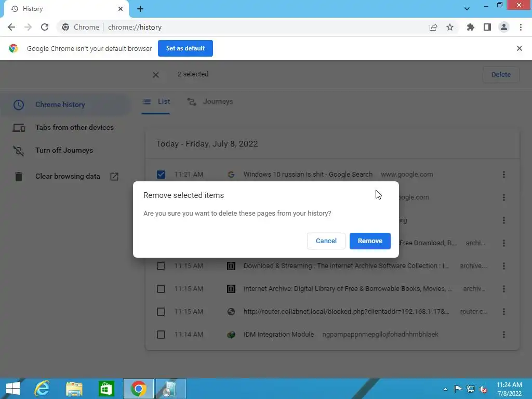
Task: Open the Windows Start button
Action: pyautogui.click(x=13, y=389)
